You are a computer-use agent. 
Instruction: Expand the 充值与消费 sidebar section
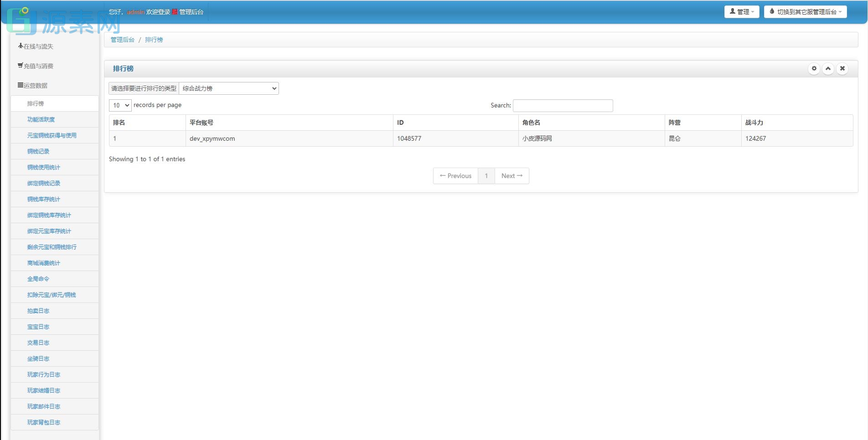click(x=36, y=66)
